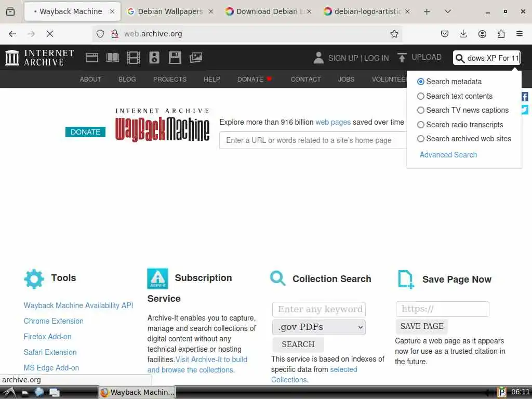Click the taskbar clock showing 06:11
The image size is (532, 399).
(x=520, y=392)
